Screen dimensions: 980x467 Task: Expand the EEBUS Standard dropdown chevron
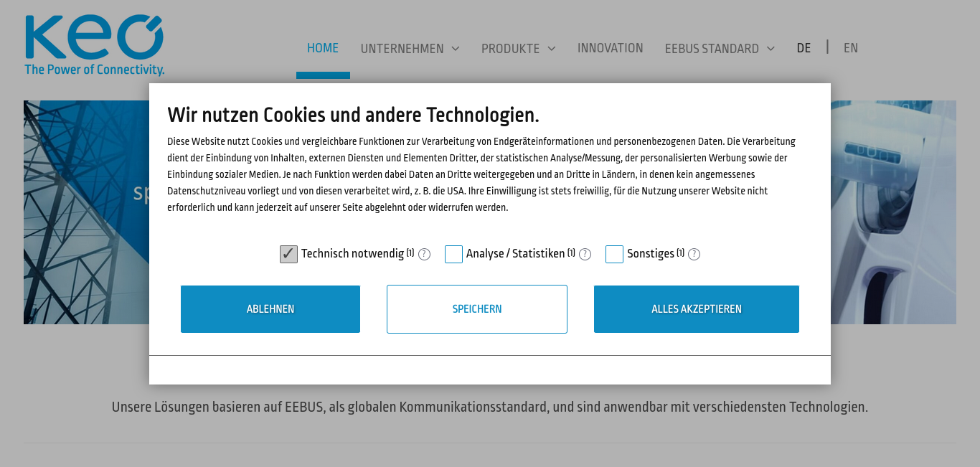tap(771, 49)
